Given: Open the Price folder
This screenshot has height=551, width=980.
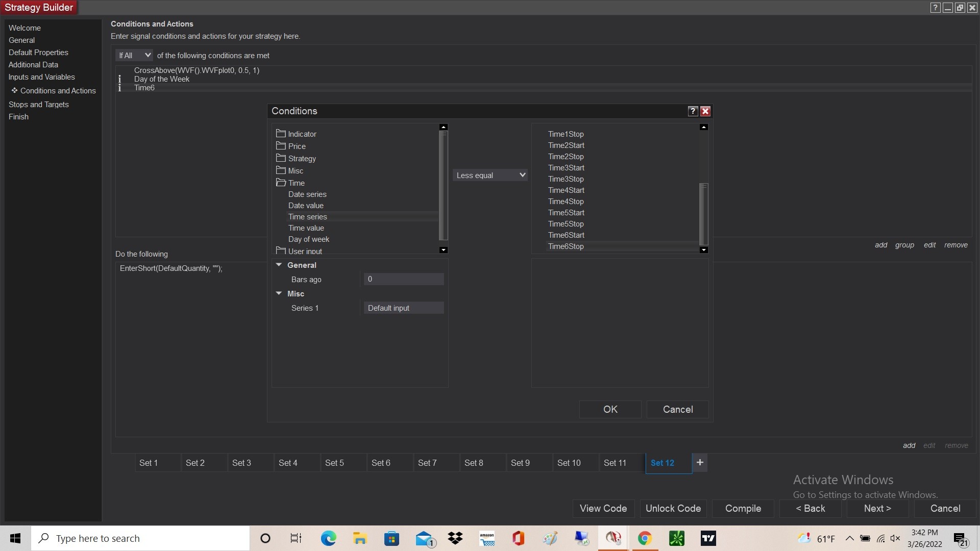Looking at the screenshot, I should (x=297, y=146).
